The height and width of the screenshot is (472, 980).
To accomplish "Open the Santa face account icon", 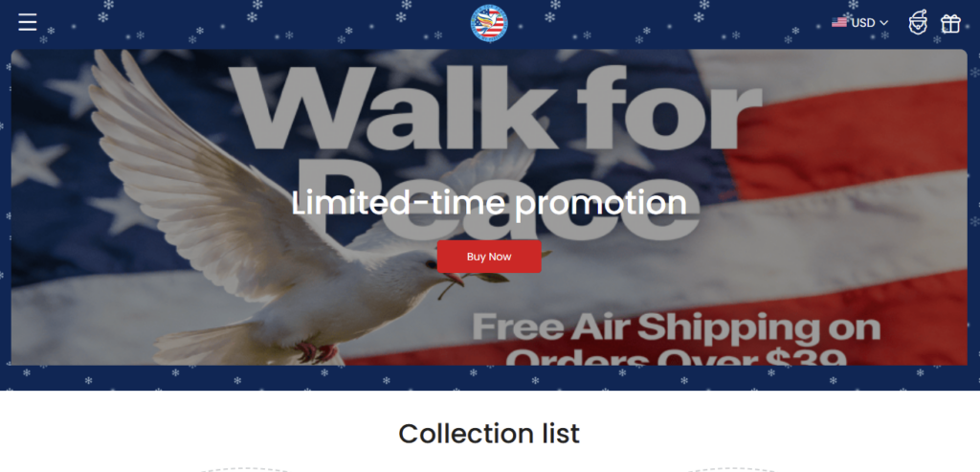I will point(918,23).
